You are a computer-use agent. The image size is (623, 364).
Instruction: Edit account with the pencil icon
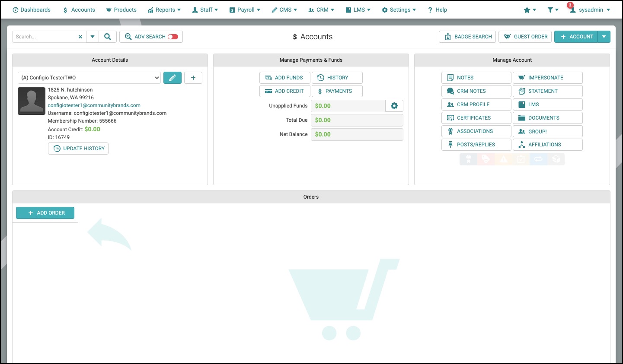[173, 78]
